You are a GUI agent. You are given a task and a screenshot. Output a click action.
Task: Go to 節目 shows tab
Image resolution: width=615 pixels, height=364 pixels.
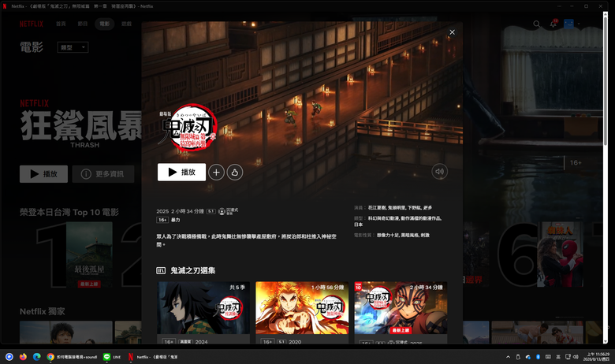[82, 24]
